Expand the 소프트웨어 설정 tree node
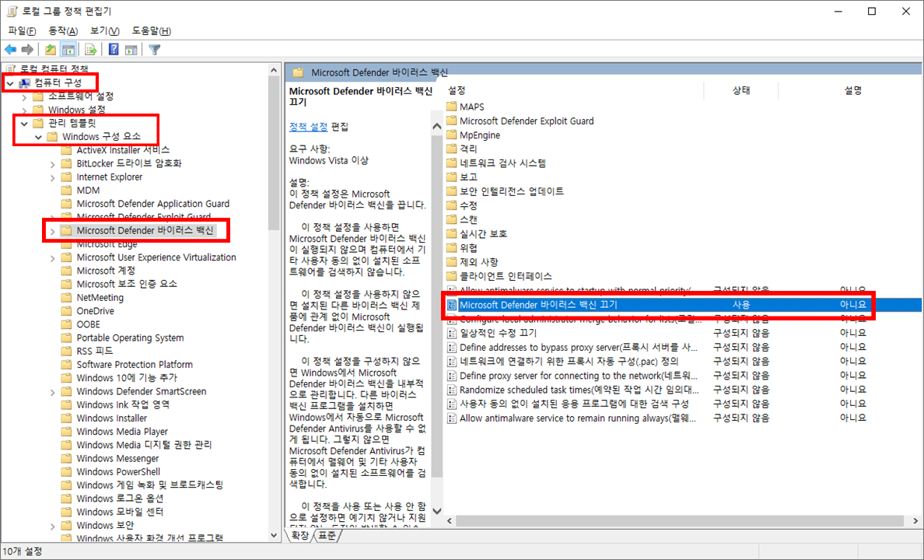 click(x=24, y=96)
